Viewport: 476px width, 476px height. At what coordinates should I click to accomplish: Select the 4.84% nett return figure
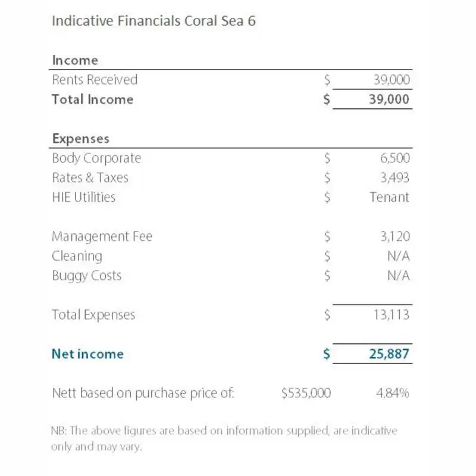(x=393, y=393)
